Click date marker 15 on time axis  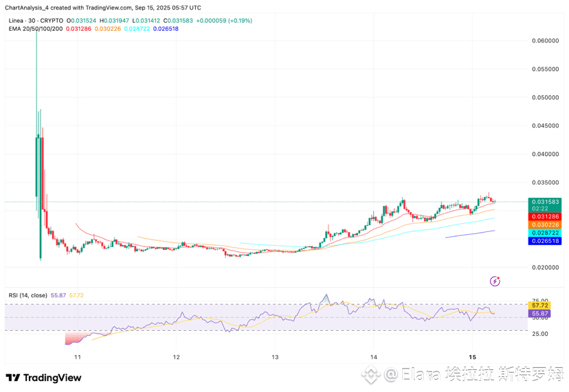click(x=472, y=357)
